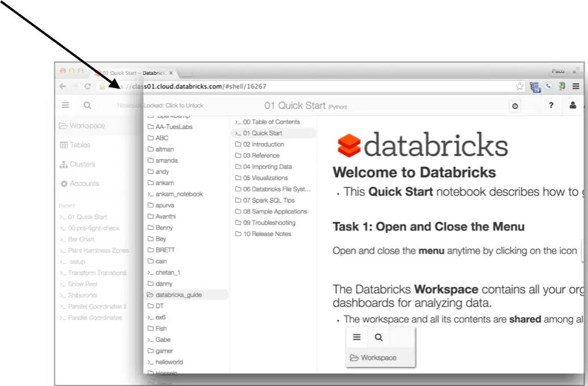Open the 00 Table of Contents notebook
Image resolution: width=588 pixels, height=386 pixels.
[268, 122]
